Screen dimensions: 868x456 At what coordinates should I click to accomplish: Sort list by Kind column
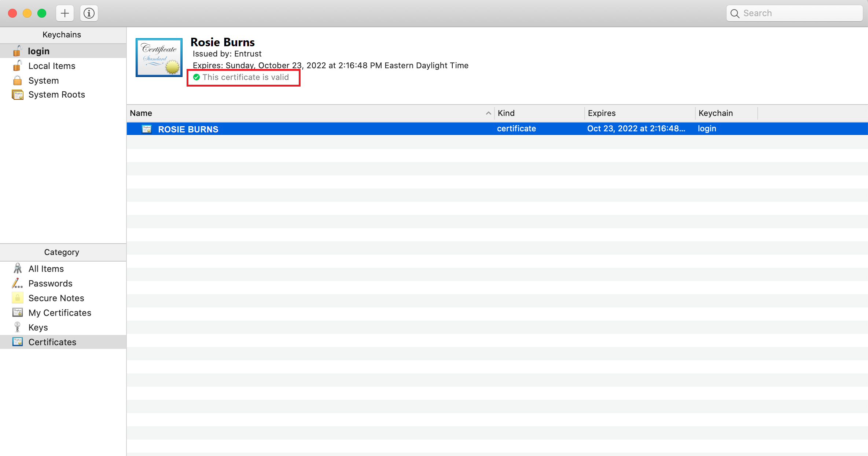tap(506, 113)
